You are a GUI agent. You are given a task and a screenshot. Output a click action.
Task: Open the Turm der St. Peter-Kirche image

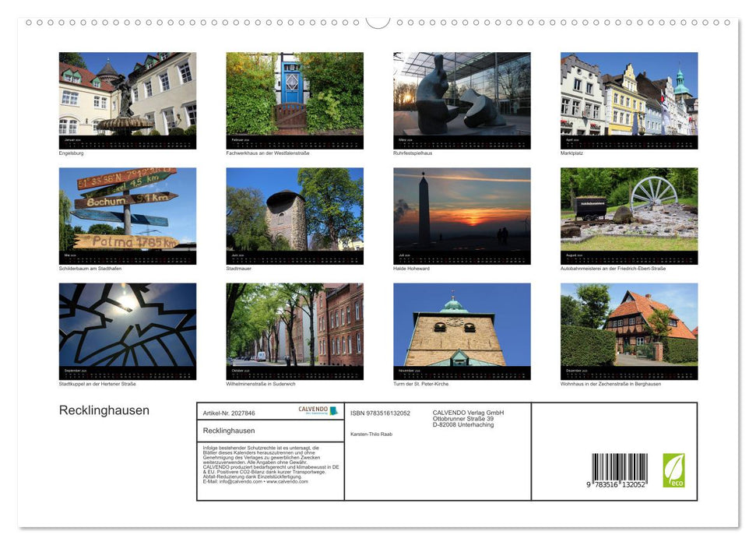(x=461, y=329)
